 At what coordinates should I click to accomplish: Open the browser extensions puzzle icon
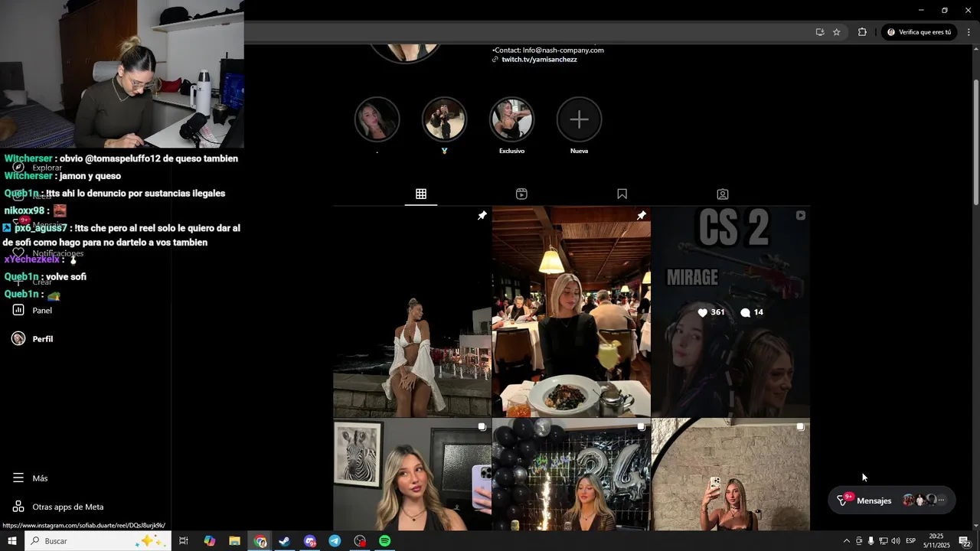pyautogui.click(x=862, y=32)
